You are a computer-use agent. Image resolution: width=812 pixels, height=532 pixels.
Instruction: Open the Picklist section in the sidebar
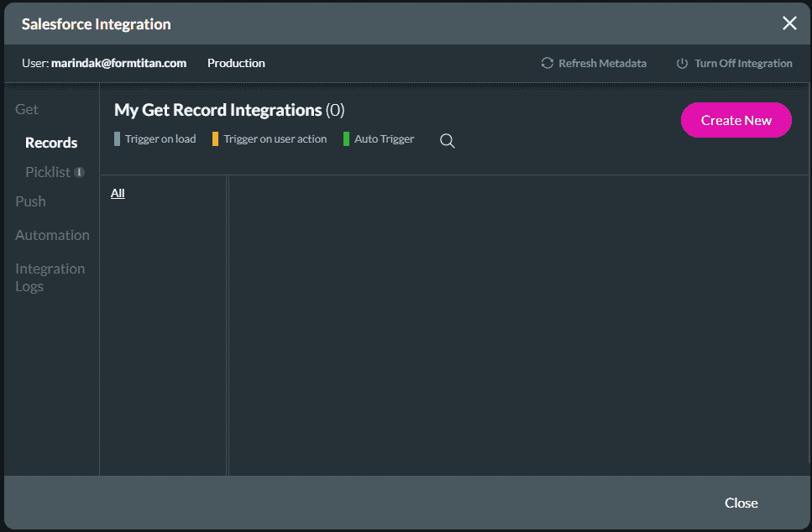46,171
